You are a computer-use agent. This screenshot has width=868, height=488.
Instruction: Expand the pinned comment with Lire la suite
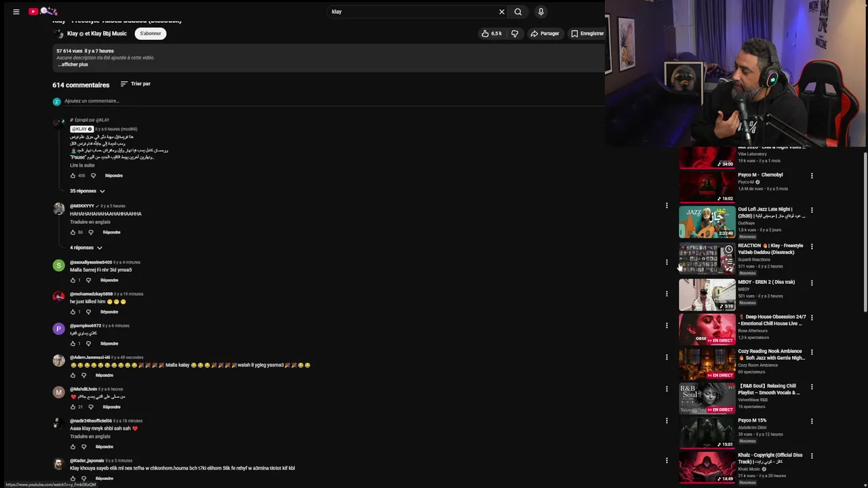click(82, 165)
